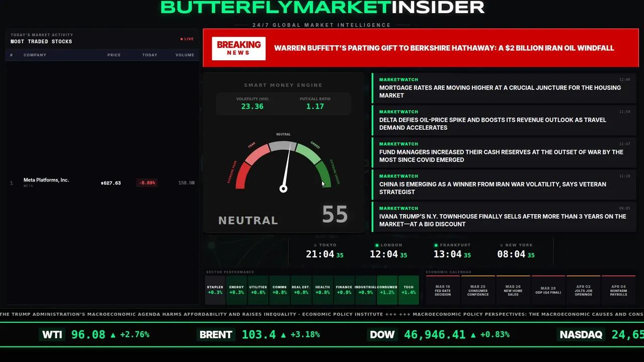Click the BREAKING NEWS badge
The height and width of the screenshot is (362, 644).
point(238,48)
